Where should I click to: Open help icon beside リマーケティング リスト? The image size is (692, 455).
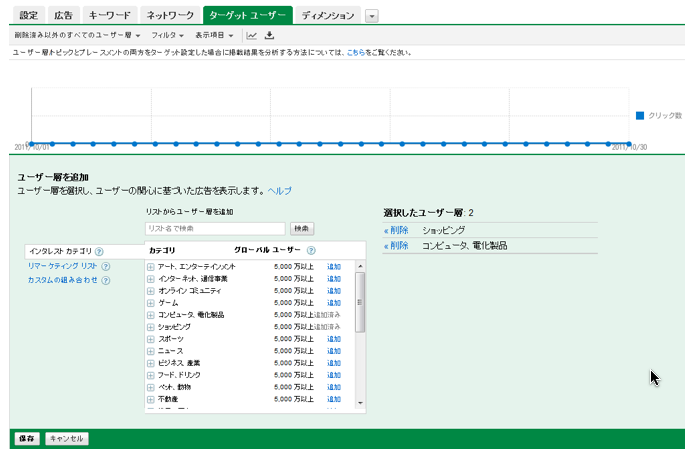click(x=106, y=266)
